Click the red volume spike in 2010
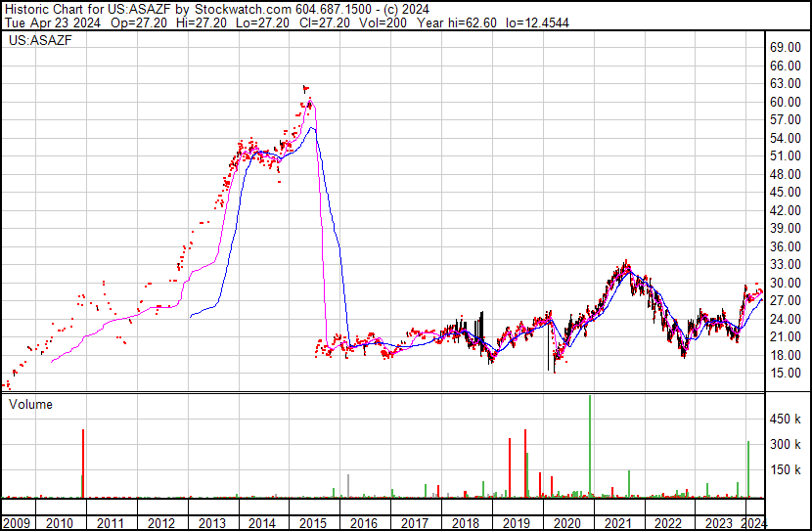Viewport: 812px width, 531px height. click(83, 464)
